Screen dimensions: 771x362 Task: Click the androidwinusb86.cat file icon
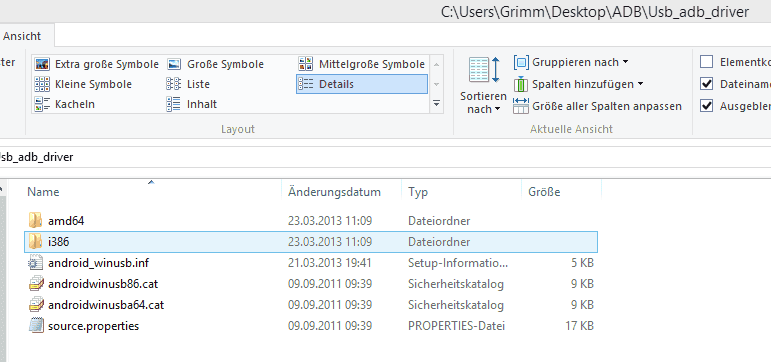point(35,284)
